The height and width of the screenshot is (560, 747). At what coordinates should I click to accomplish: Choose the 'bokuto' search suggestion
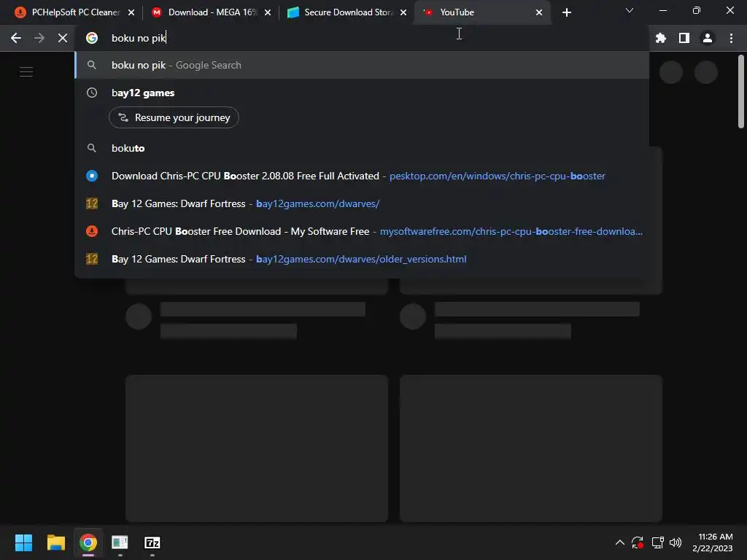tap(362, 148)
